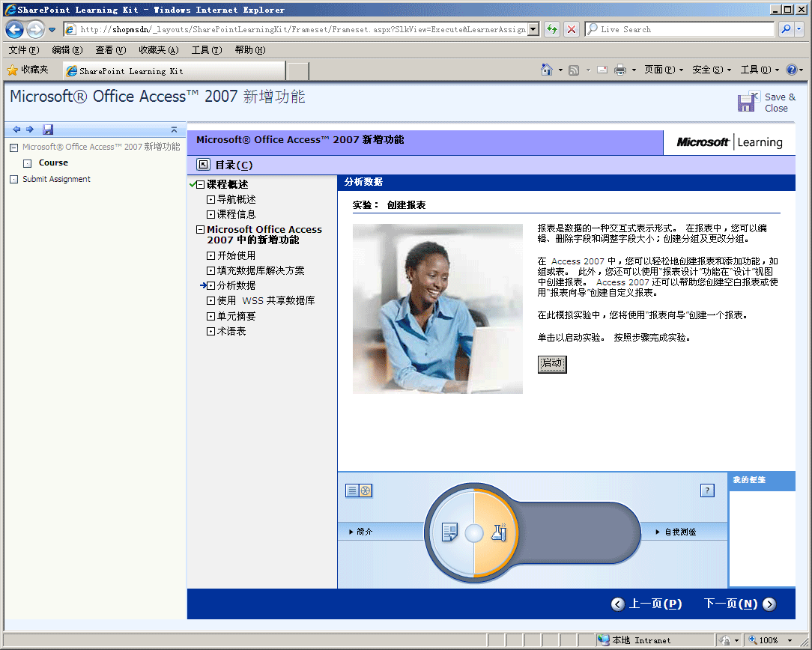Click the previous activity arrow in left pane

pyautogui.click(x=16, y=130)
